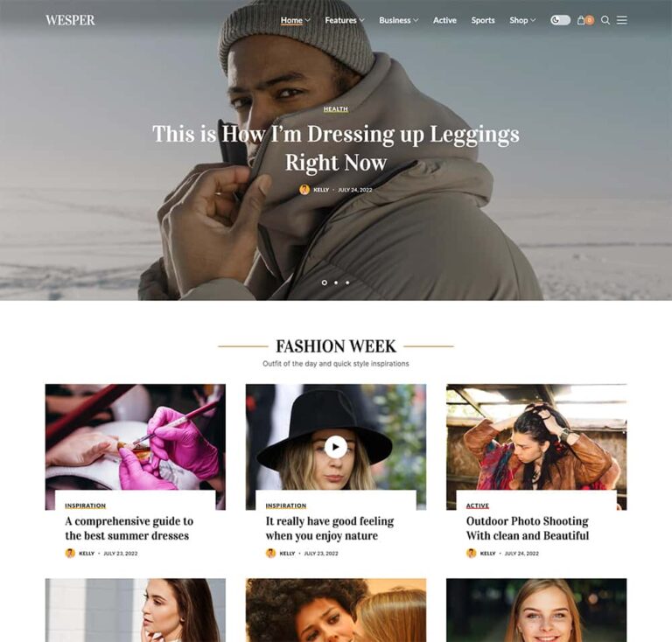672x642 pixels.
Task: Select the first active slider dot
Action: coord(324,283)
